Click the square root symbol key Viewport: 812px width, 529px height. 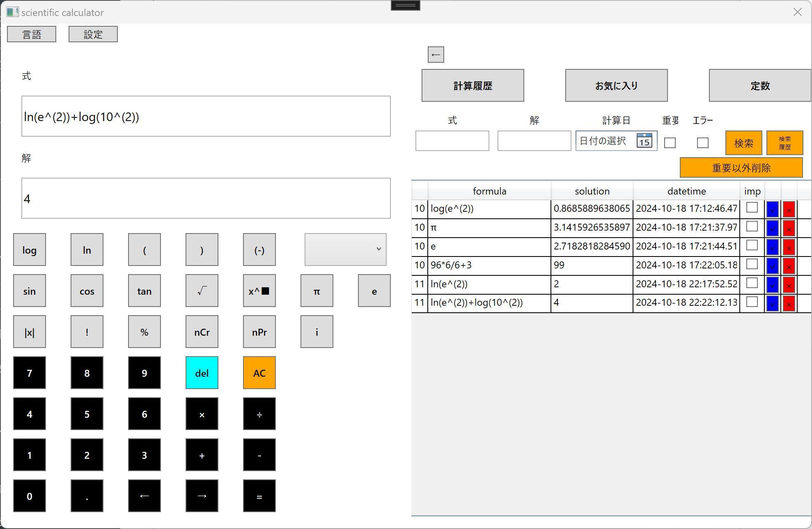(202, 291)
